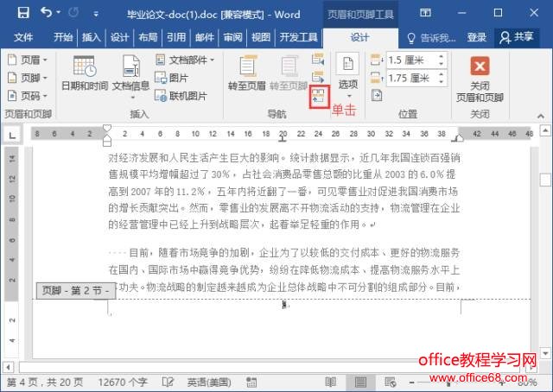This screenshot has width=553, height=392.
Task: Undo the last action
Action: click(46, 12)
